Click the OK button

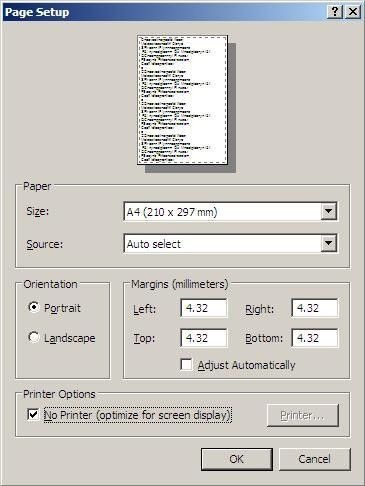(237, 459)
